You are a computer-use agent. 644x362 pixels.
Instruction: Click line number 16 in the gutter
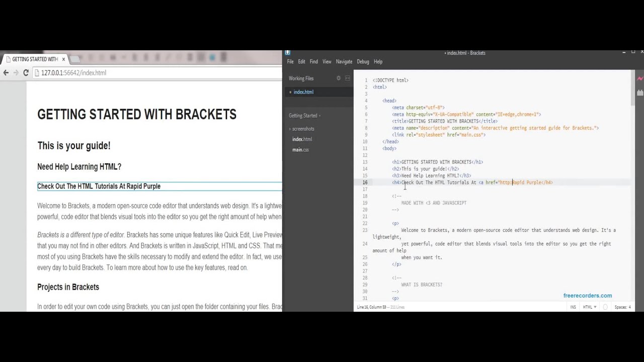pyautogui.click(x=365, y=183)
